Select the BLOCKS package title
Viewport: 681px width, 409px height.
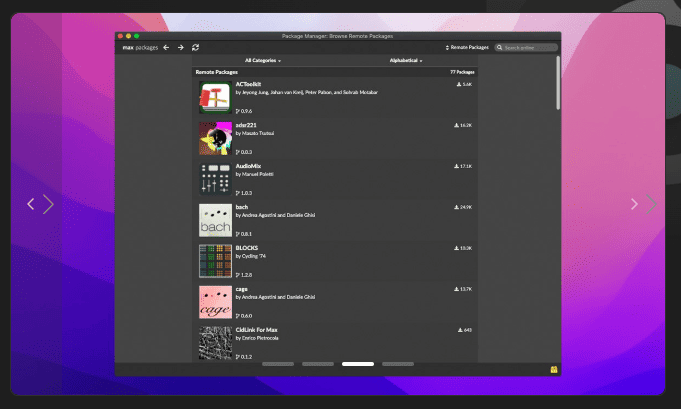pos(247,248)
